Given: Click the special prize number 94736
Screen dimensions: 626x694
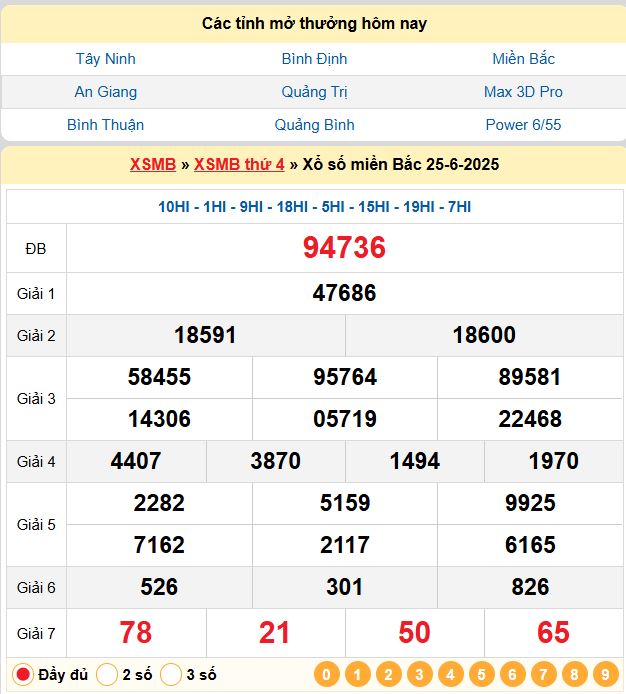Looking at the screenshot, I should (x=344, y=247).
